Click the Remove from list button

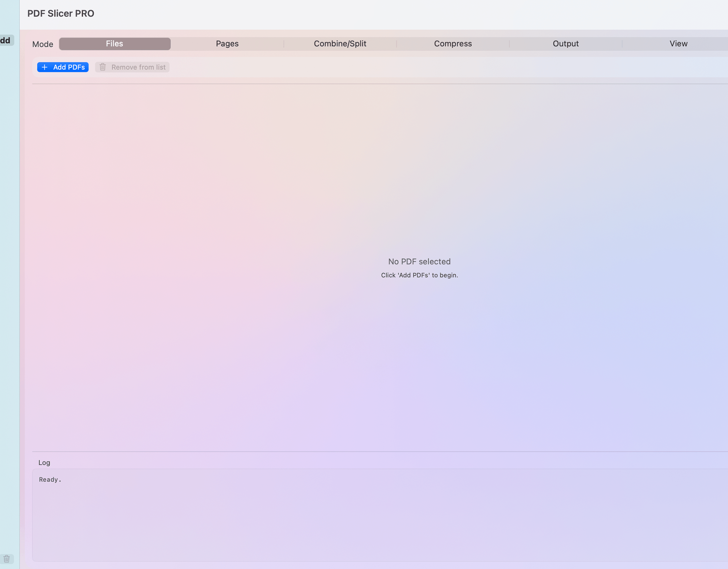coord(132,67)
